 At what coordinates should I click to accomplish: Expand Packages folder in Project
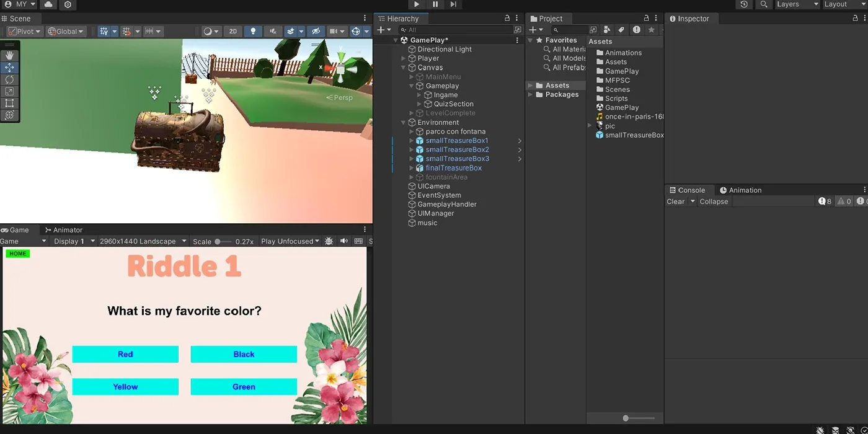[x=530, y=95]
